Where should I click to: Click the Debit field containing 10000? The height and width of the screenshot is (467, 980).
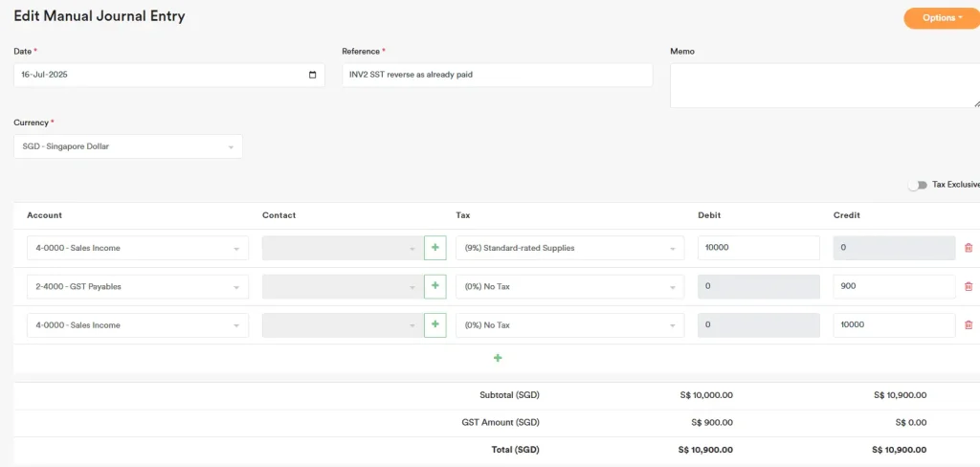(x=758, y=248)
